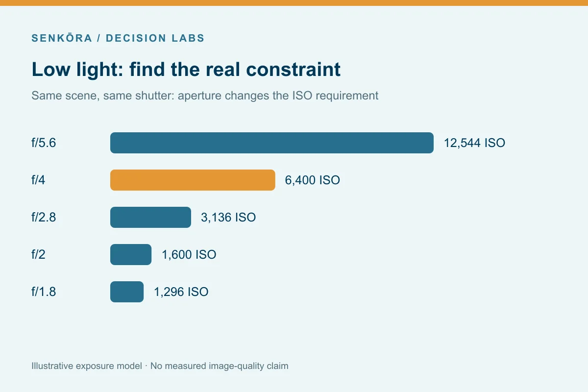Click the 'Low light: find the real constraint' title
588x392 pixels.
tap(186, 69)
